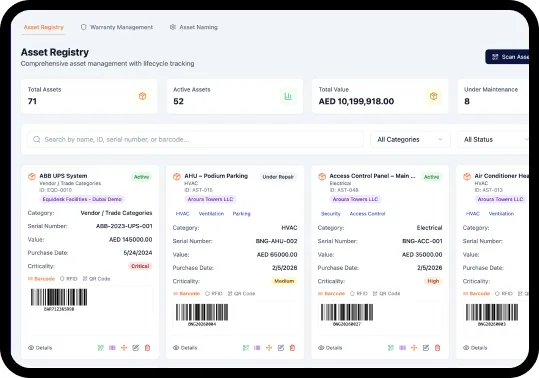Edit the Access Control Panel asset
Screen dimensions: 539x378
pyautogui.click(x=426, y=348)
